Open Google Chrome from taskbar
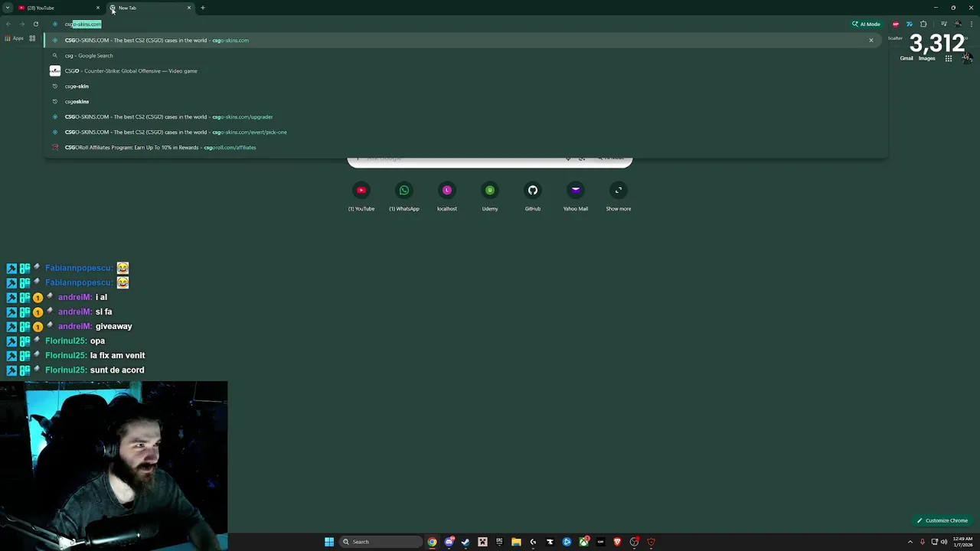 pos(432,542)
